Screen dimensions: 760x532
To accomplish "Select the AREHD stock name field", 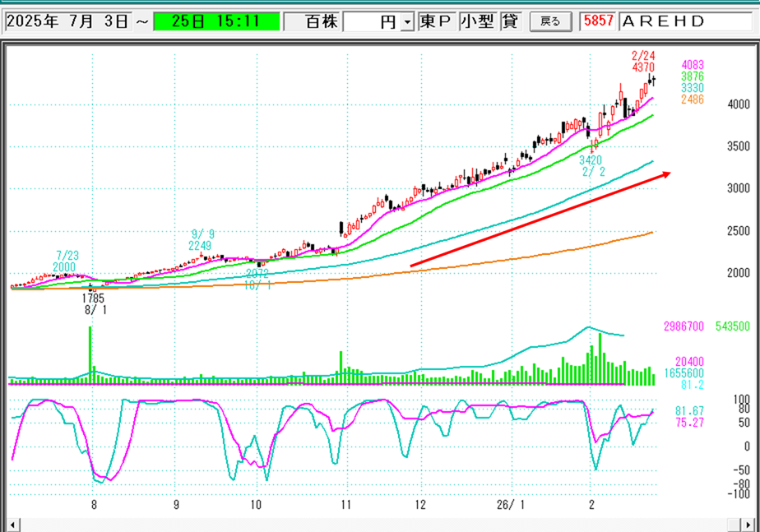I will pyautogui.click(x=687, y=21).
